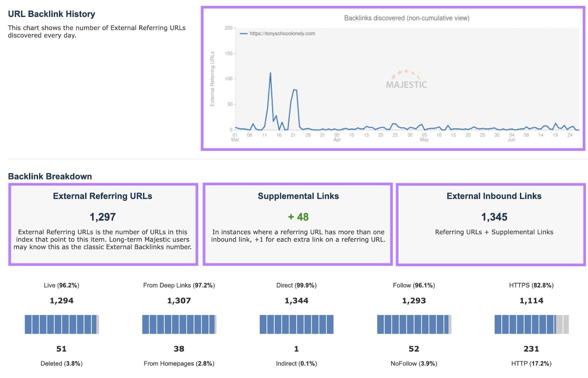
Task: Click the Direct (99.9%) label
Action: 297,285
